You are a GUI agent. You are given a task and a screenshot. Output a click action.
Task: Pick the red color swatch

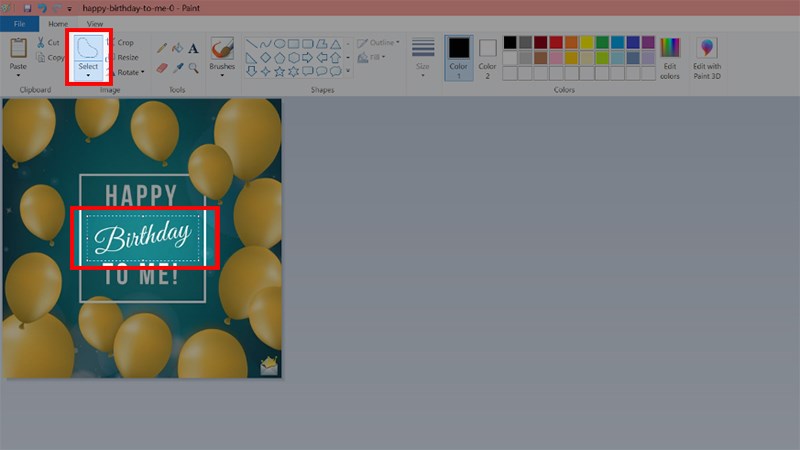pos(556,42)
